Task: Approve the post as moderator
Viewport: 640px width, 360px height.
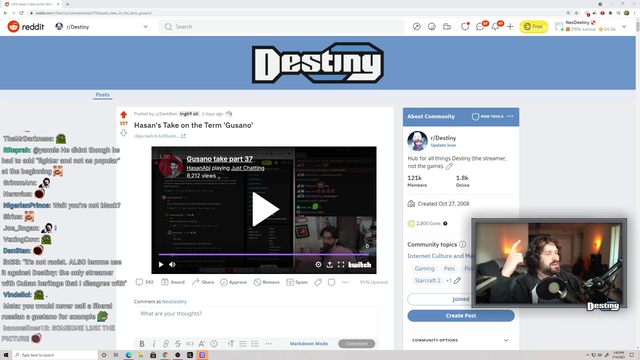Action: [233, 282]
